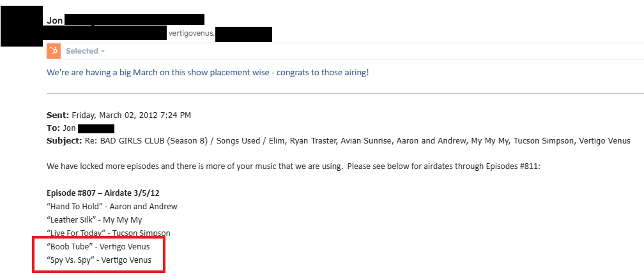Click the "Live For Today" song line
The width and height of the screenshot is (644, 280).
109,233
